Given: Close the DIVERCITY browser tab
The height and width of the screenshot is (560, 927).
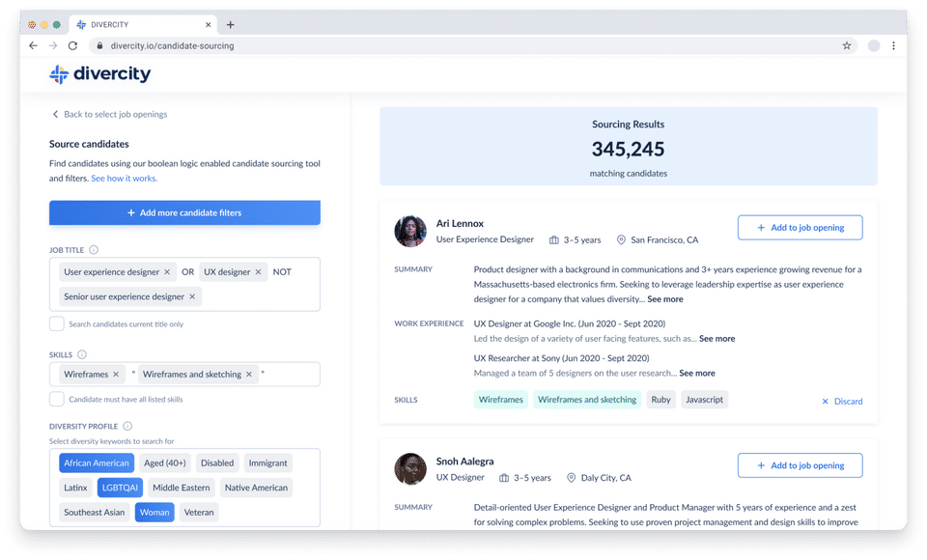Looking at the screenshot, I should pos(209,25).
